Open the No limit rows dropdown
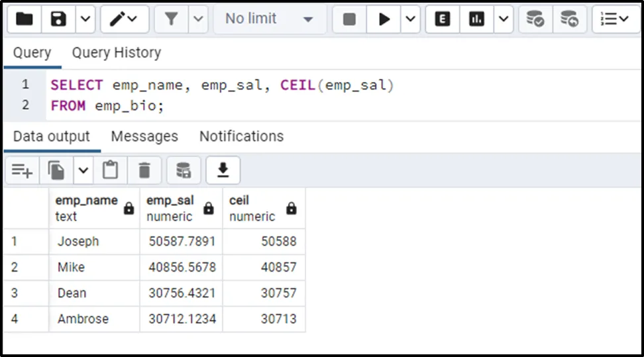 269,19
